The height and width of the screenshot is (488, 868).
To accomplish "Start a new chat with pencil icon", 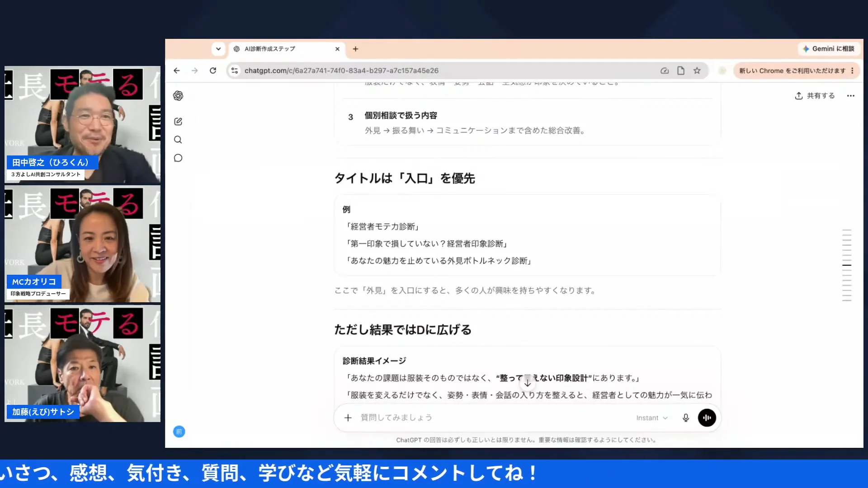I will [178, 122].
